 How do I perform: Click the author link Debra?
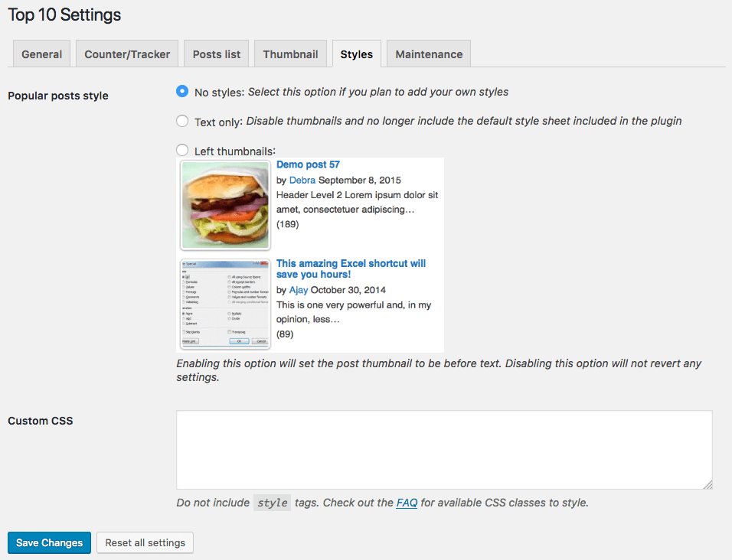point(302,181)
